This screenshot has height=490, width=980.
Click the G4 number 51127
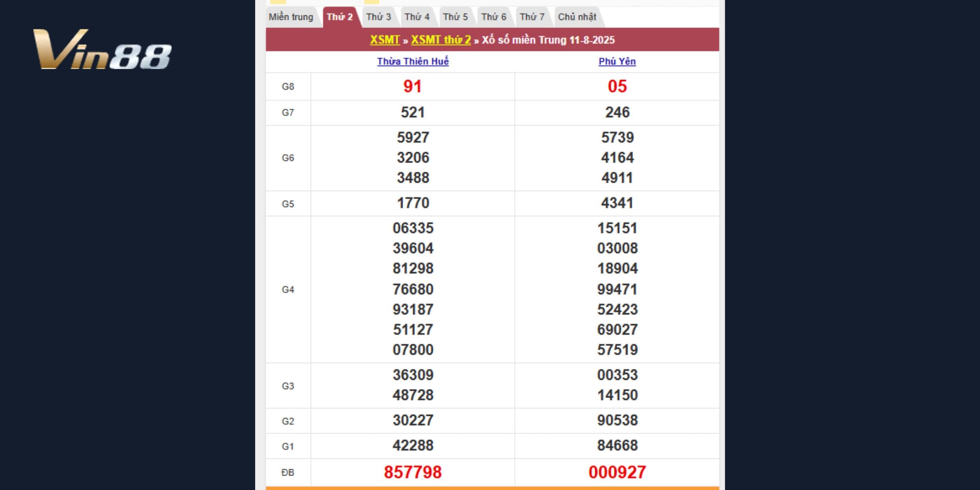click(x=413, y=330)
